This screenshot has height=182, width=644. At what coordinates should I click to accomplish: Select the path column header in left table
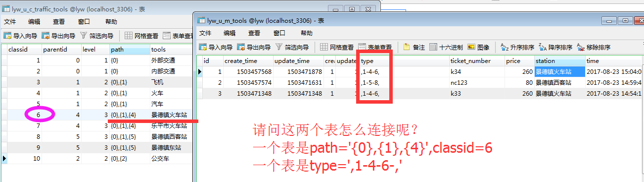click(x=130, y=50)
